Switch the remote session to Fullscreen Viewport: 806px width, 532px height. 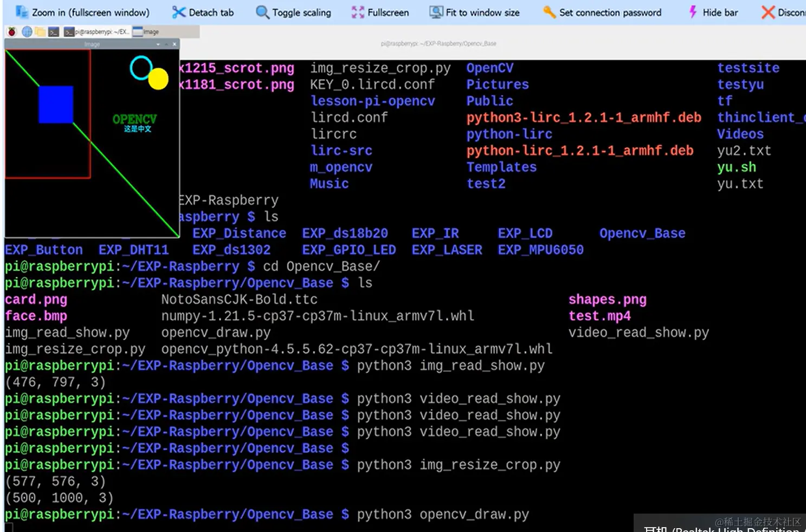click(x=380, y=12)
